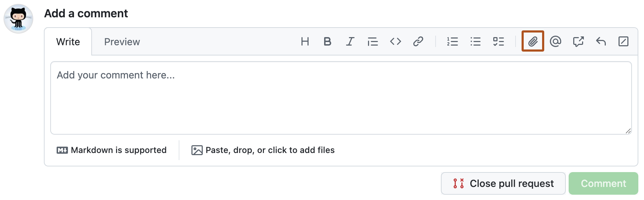Focus the comment text area
The height and width of the screenshot is (200, 644).
pyautogui.click(x=341, y=98)
